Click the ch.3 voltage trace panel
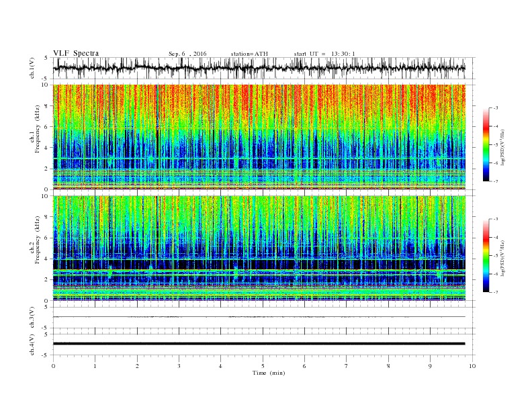This screenshot has height=411, width=532. click(264, 318)
